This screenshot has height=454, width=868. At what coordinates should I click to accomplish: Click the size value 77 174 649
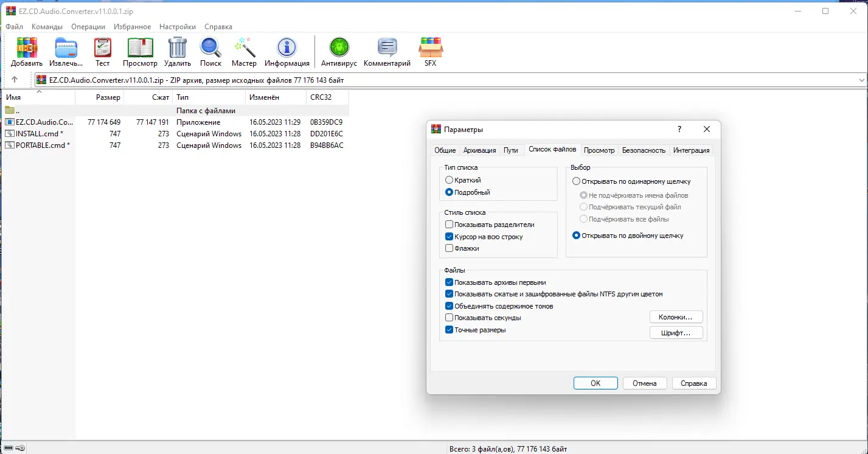pos(104,122)
